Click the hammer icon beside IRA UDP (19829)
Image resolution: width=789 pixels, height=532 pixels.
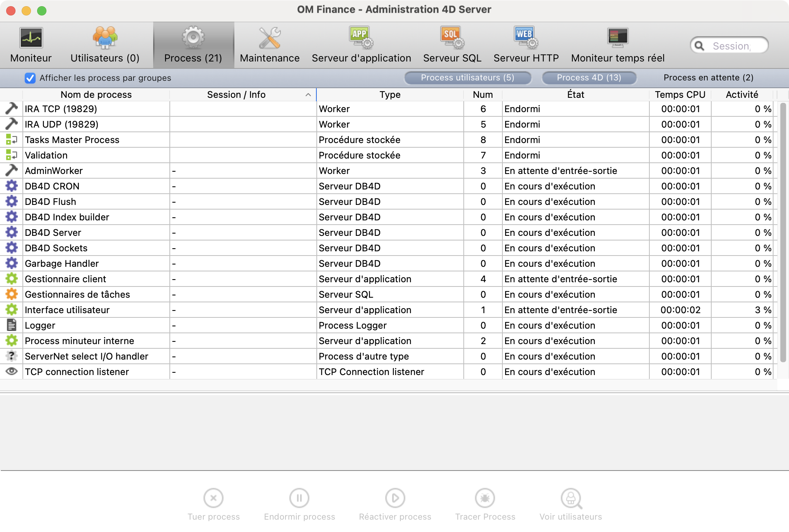coord(12,124)
